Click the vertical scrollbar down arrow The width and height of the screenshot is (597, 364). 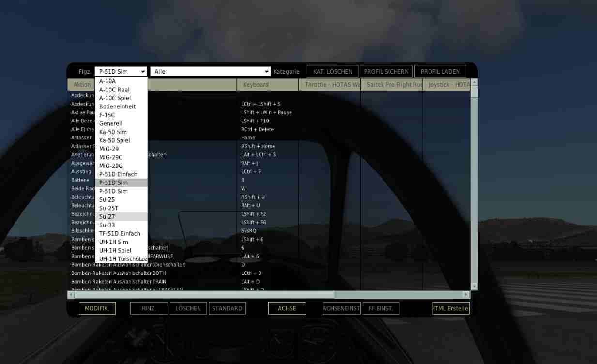tap(474, 286)
